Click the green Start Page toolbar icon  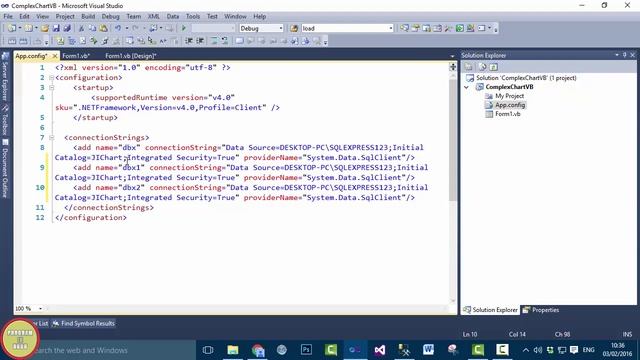click(x=460, y=28)
